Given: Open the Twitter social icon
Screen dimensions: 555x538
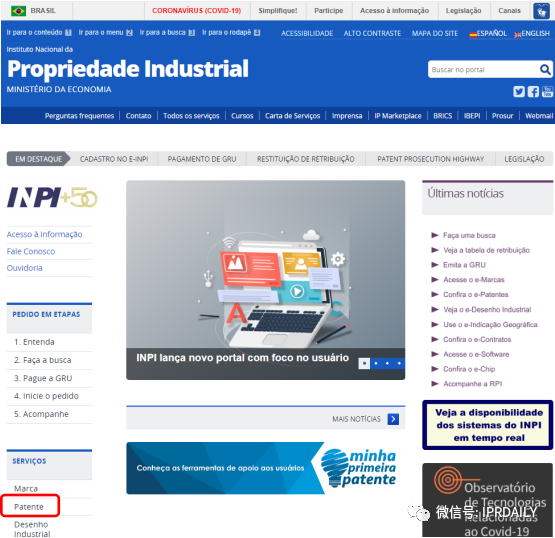Looking at the screenshot, I should point(519,92).
